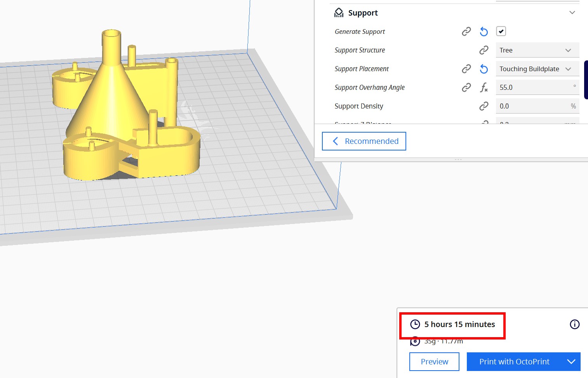Click link icon beside Generate Support
The width and height of the screenshot is (588, 378).
(466, 31)
